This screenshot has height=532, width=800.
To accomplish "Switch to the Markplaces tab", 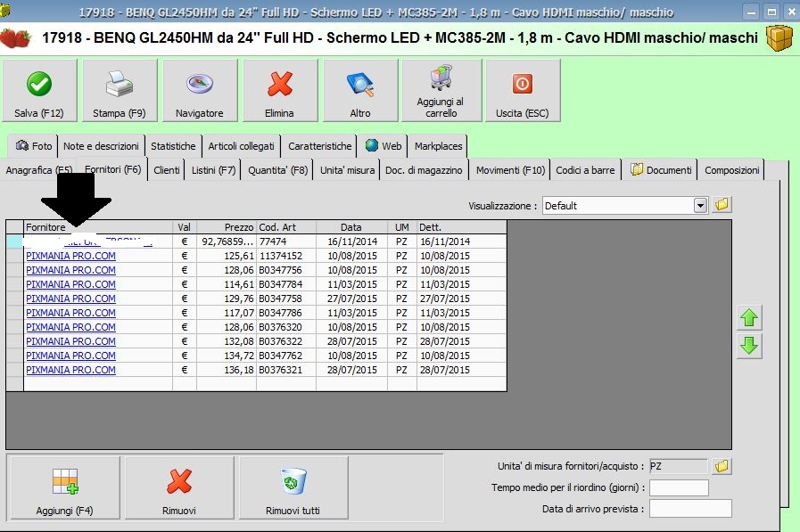I will (x=438, y=146).
